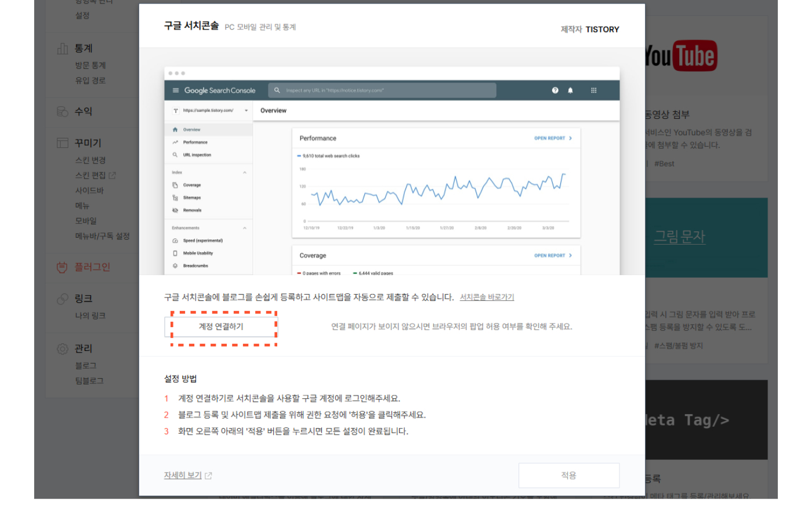Open 메뉴 under 꾸미기
The image size is (812, 508).
pos(82,205)
